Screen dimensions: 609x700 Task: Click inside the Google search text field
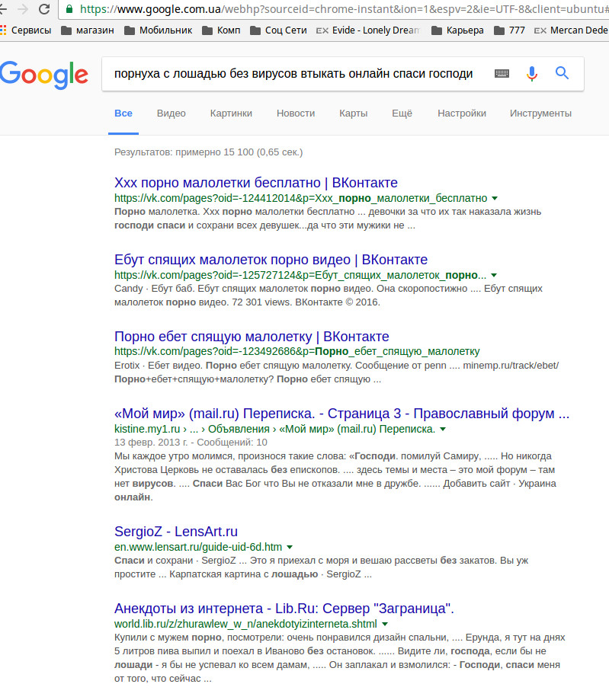[x=297, y=74]
